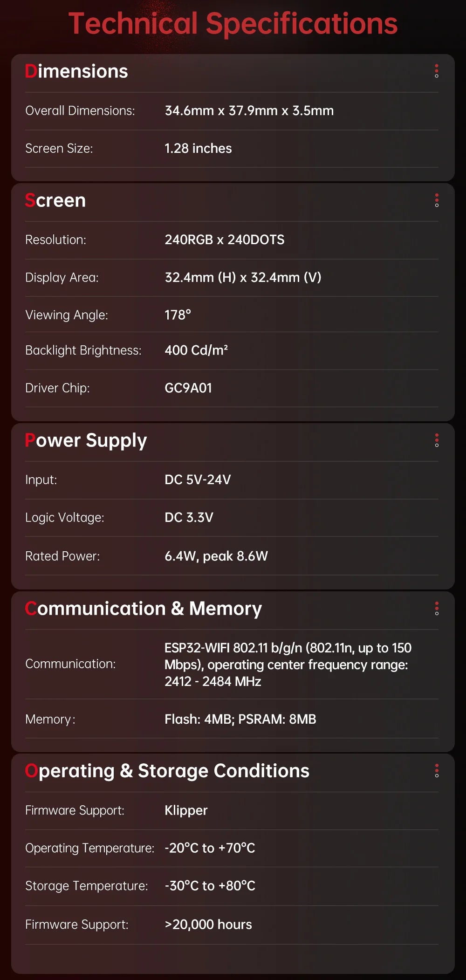
Task: Click dots icon beside Operating & Storage Conditions
Action: click(x=437, y=771)
